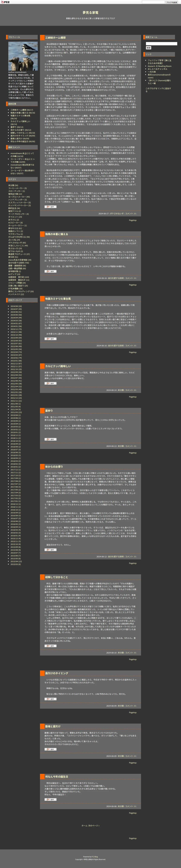Open category ヨーグルトメーカー (45)

click(19, 197)
